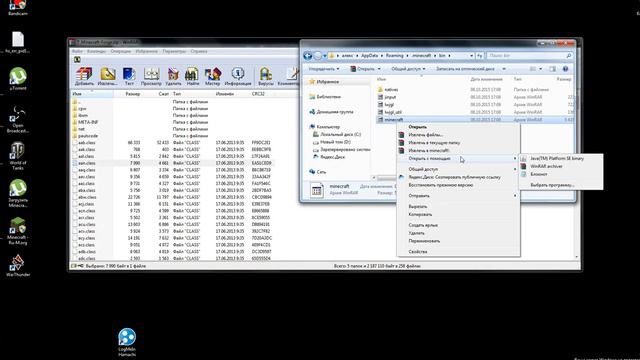The width and height of the screenshot is (640, 360).
Task: Open address bar history dropdown arrow
Action: pyautogui.click(x=471, y=56)
